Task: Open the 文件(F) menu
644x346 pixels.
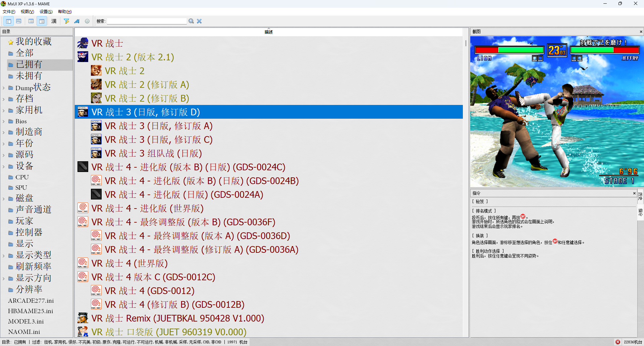Action: pyautogui.click(x=9, y=11)
